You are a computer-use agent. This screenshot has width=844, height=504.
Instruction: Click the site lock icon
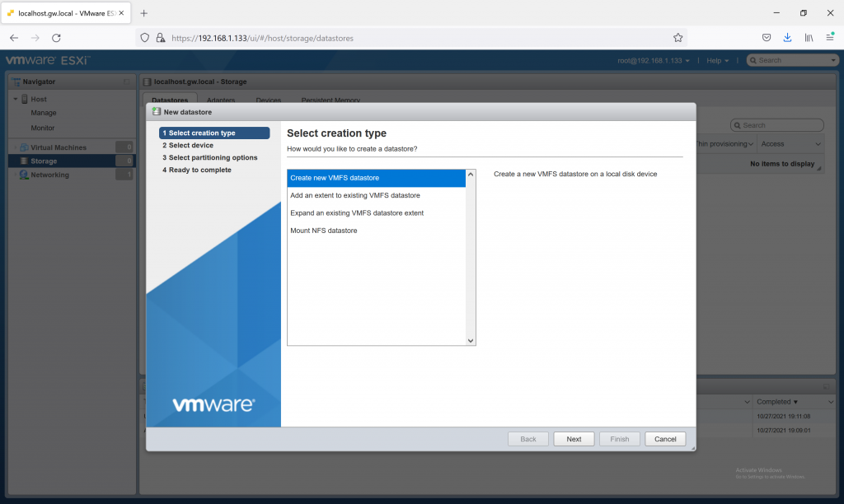[x=161, y=38]
